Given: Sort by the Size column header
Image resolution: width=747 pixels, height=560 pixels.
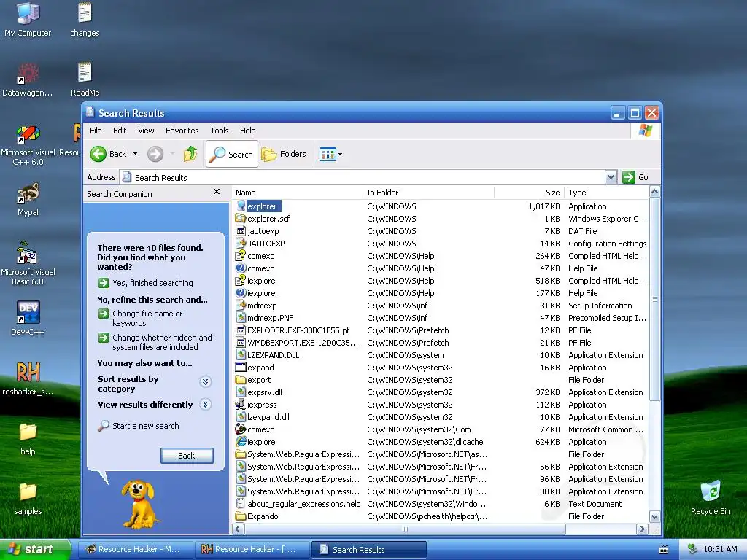Looking at the screenshot, I should click(530, 192).
